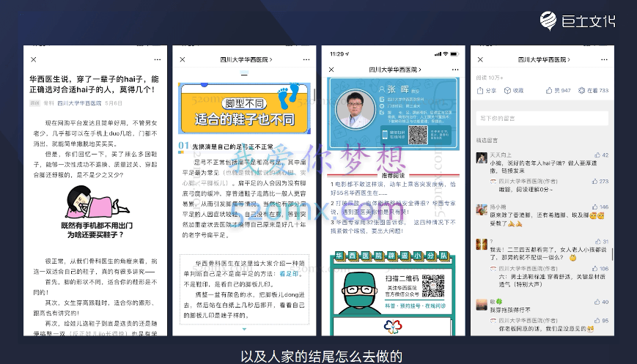
Task: Tap the battery icon in the 11:29 status bar
Action: click(x=454, y=53)
